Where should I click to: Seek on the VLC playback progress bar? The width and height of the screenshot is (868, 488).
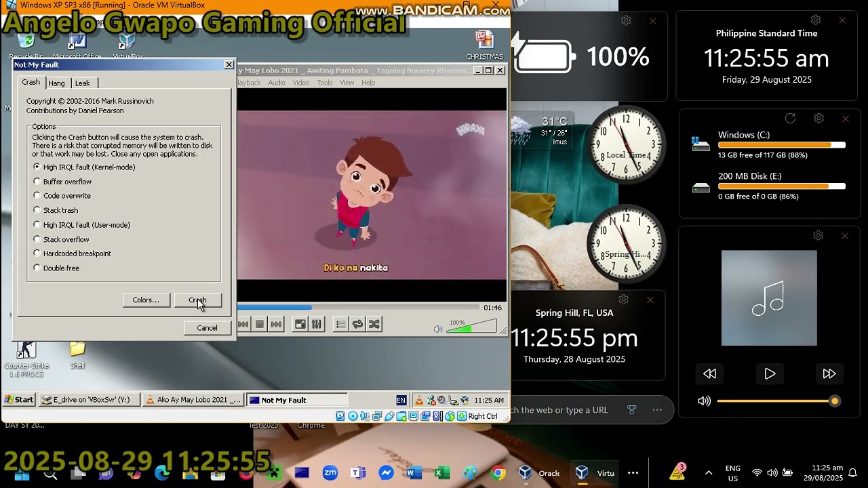coord(359,308)
